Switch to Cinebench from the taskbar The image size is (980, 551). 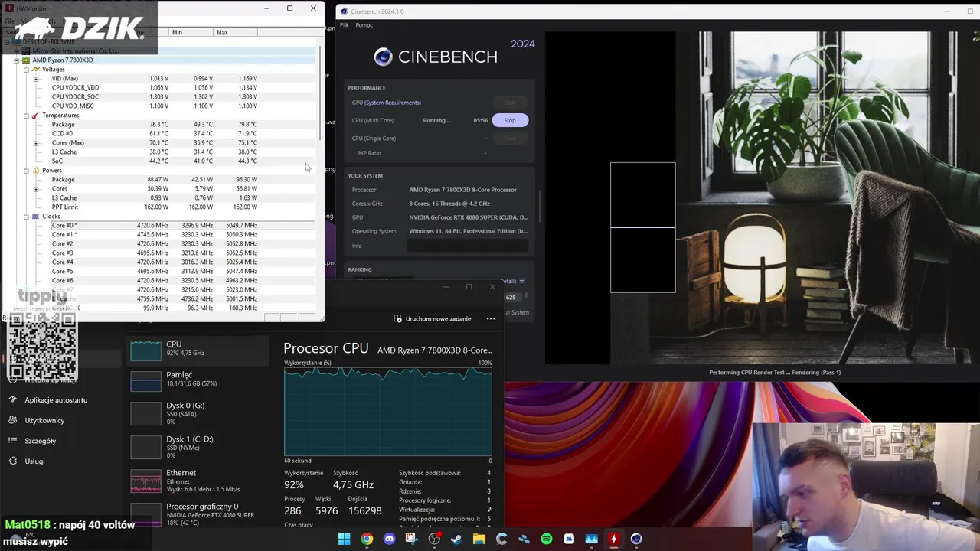(636, 539)
